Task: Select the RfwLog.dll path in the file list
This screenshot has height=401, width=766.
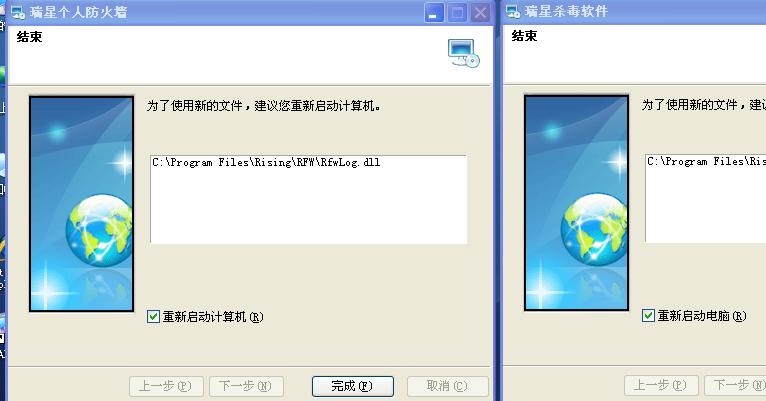Action: [x=266, y=163]
